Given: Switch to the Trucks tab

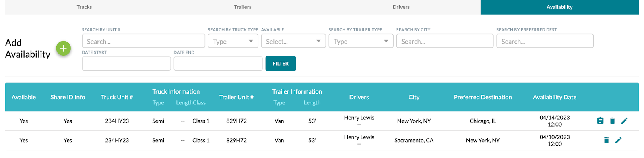Looking at the screenshot, I should point(84,7).
